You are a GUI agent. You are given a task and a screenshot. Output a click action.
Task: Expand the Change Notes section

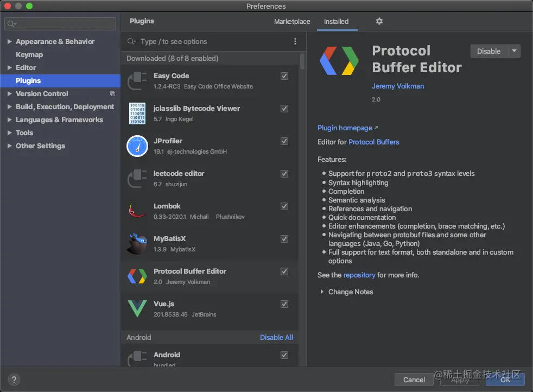(321, 292)
